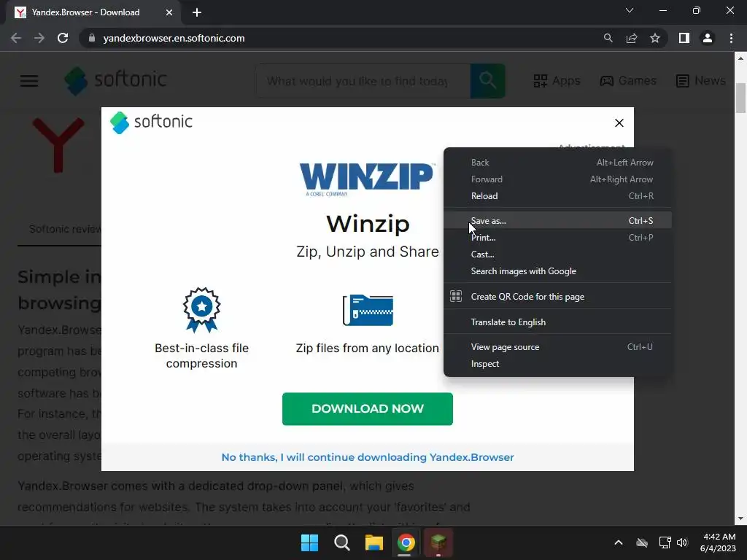
Task: Choose Inspect in the context menu
Action: (x=557, y=363)
